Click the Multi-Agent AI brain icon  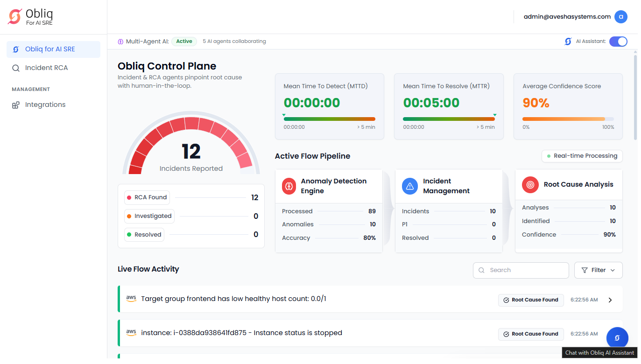(x=120, y=42)
